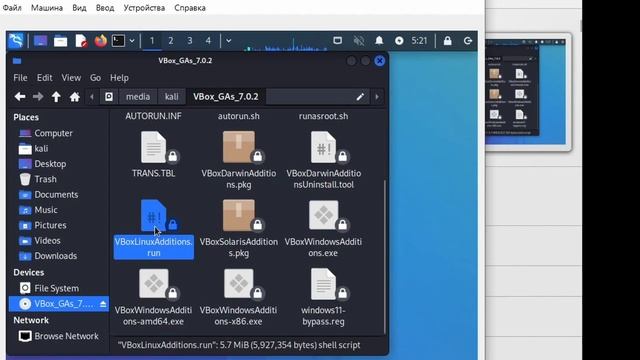Image resolution: width=640 pixels, height=360 pixels.
Task: Go to home folder with house icon
Action: pos(74,97)
